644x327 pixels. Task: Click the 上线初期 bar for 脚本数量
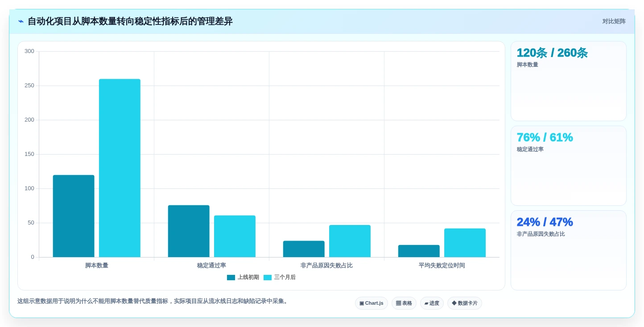pos(74,216)
